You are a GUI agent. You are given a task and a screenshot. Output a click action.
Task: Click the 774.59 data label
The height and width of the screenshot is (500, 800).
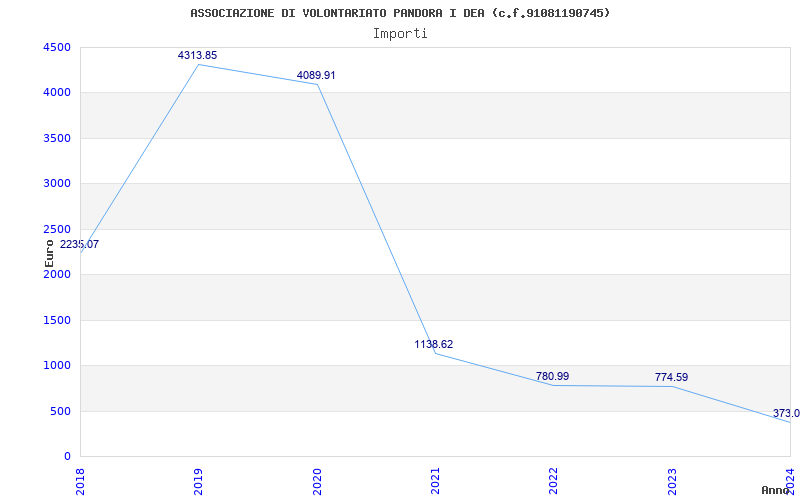click(671, 378)
